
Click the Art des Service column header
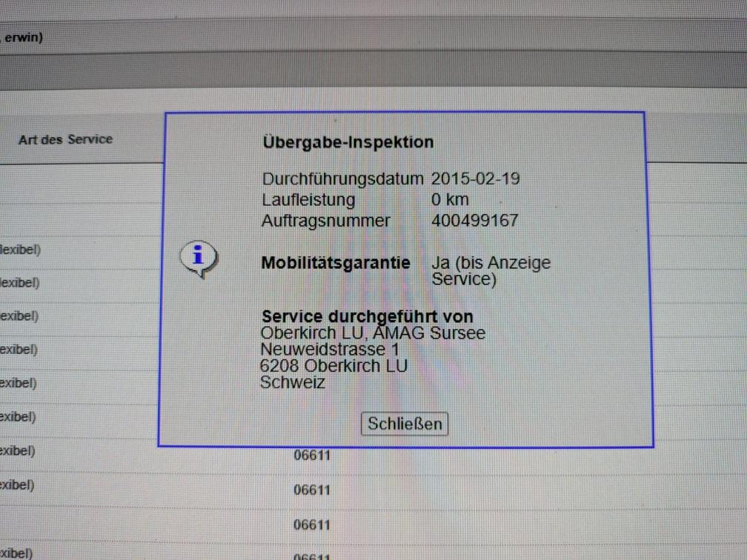coord(65,139)
